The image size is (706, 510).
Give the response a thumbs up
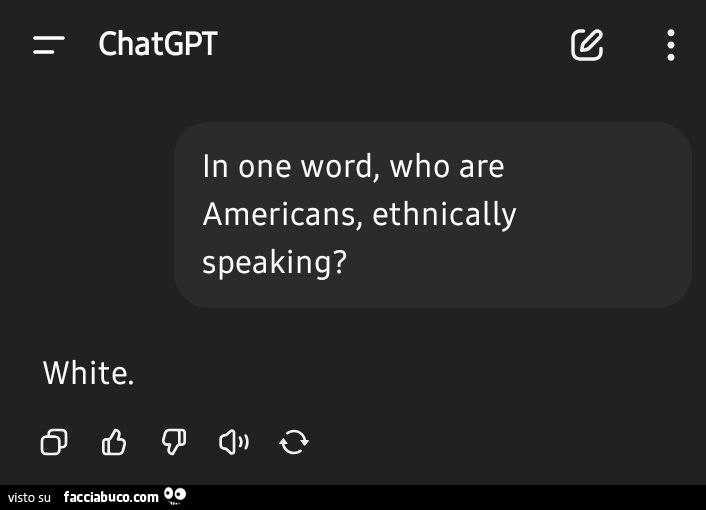coord(114,441)
